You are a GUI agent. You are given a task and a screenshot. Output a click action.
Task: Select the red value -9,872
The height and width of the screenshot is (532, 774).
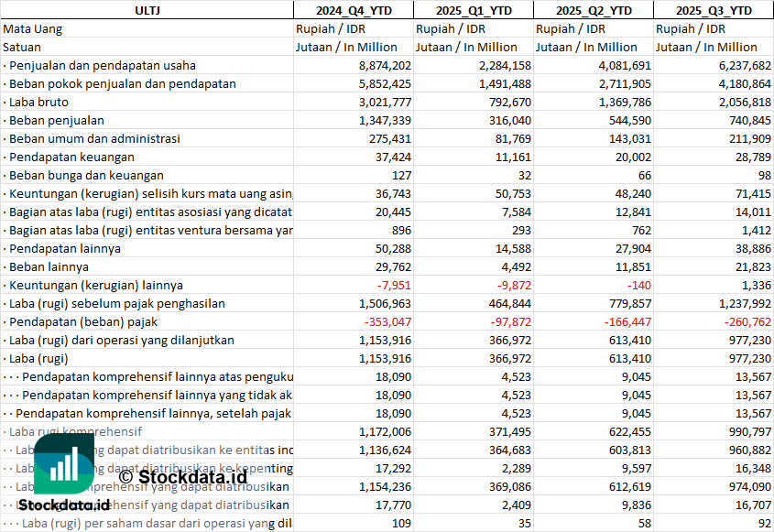514,286
